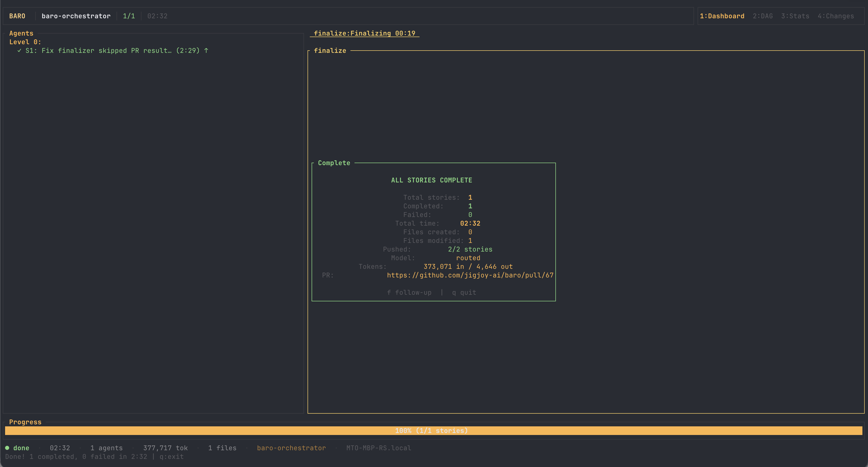
Task: Click the green checkmark beside S1 story
Action: tap(19, 51)
